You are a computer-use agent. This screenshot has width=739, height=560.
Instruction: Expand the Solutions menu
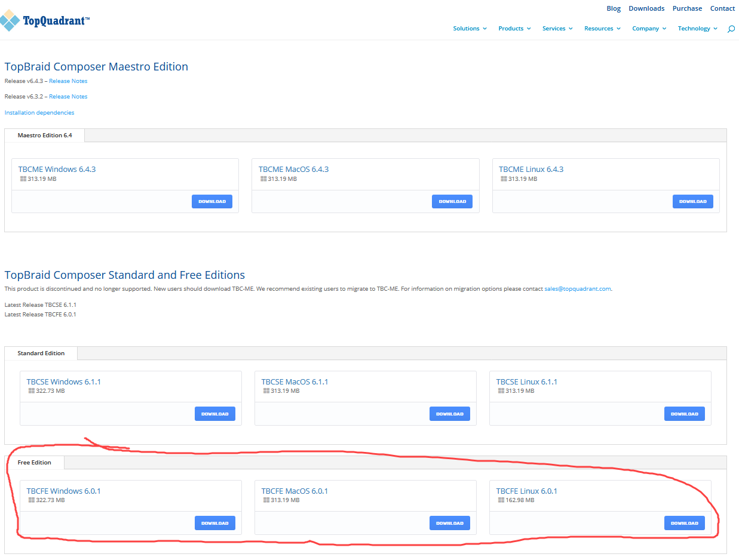(x=470, y=29)
